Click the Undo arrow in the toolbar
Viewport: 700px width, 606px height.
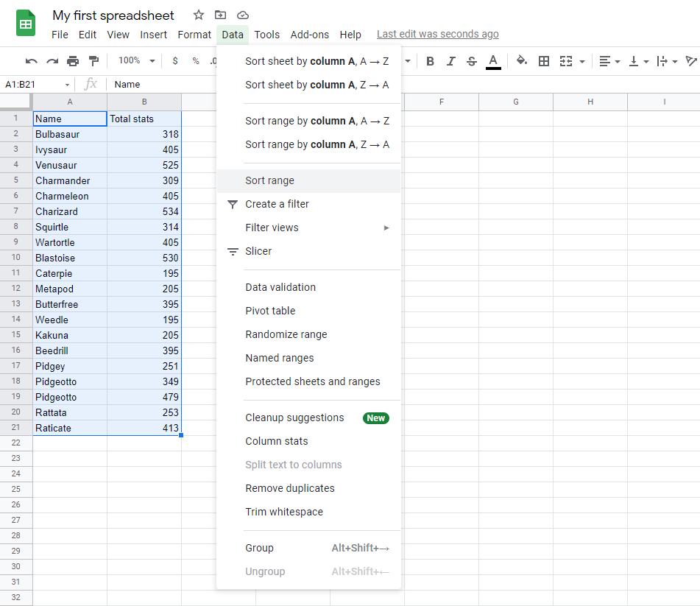(x=31, y=61)
